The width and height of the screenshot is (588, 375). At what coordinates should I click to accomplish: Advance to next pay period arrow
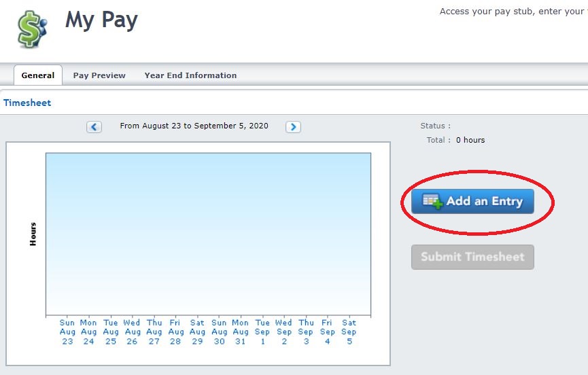click(x=293, y=127)
